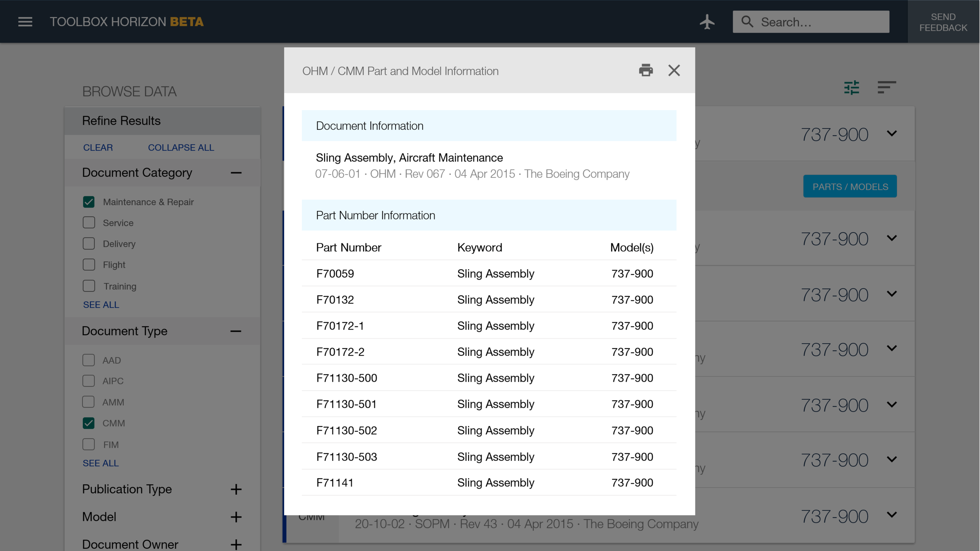This screenshot has height=551, width=980.
Task: Check the Training category checkbox
Action: click(x=89, y=286)
